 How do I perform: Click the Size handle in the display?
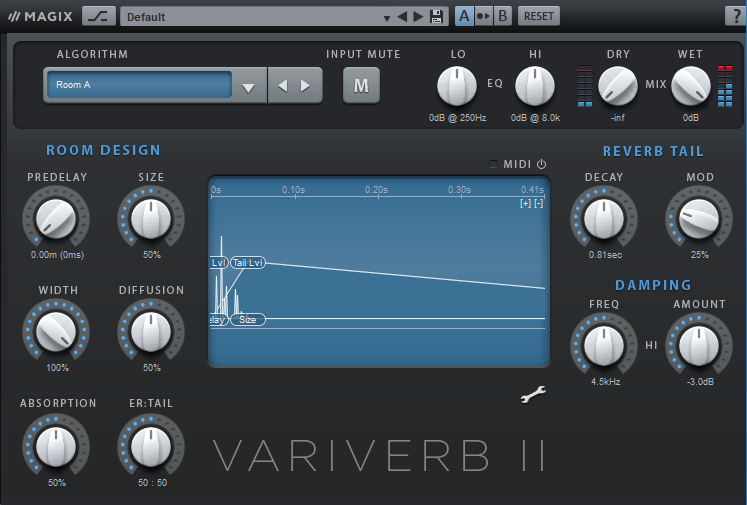248,320
